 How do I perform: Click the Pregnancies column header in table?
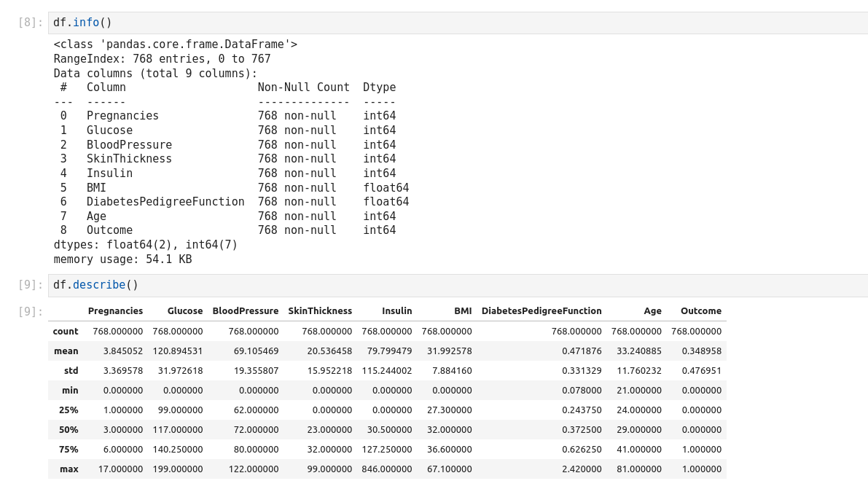coord(115,311)
